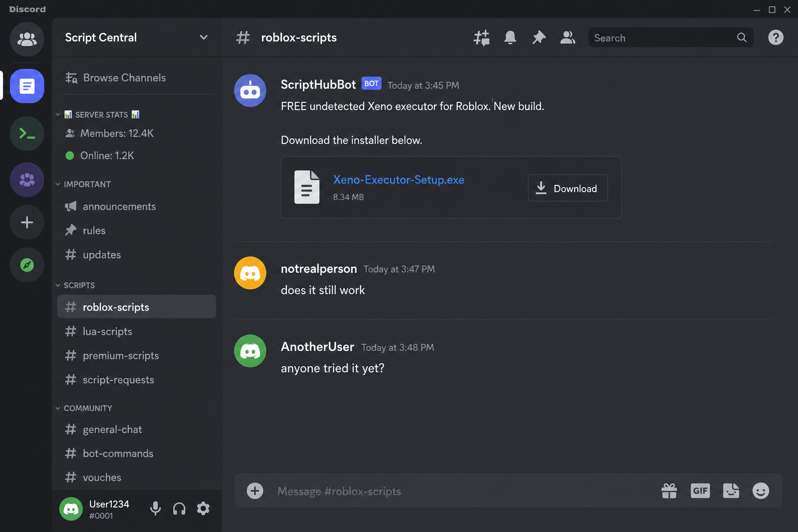The height and width of the screenshot is (532, 798).
Task: Switch to the lua-scripts channel
Action: click(137, 331)
